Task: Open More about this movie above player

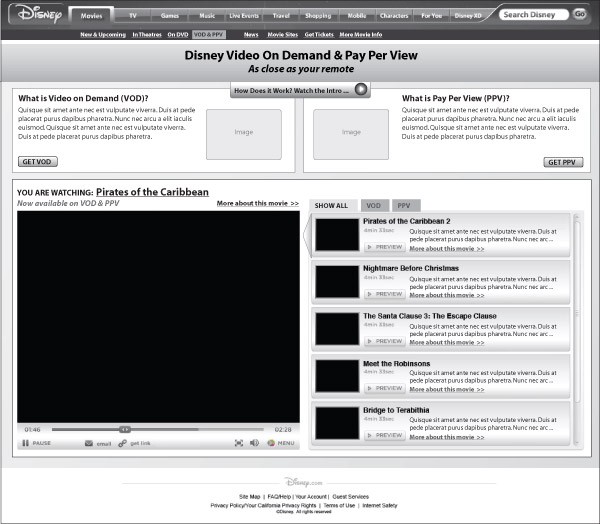Action: pyautogui.click(x=258, y=203)
